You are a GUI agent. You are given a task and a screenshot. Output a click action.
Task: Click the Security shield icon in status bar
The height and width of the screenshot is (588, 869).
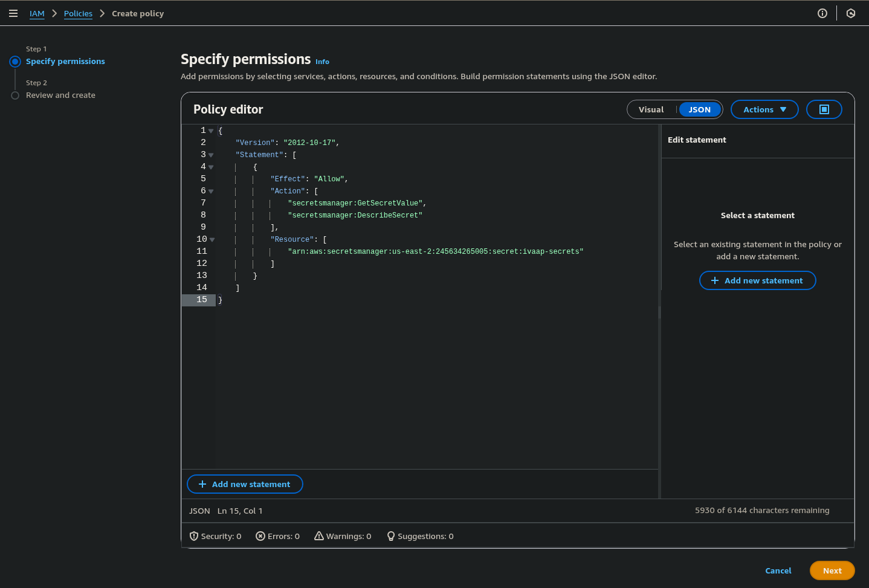(194, 536)
